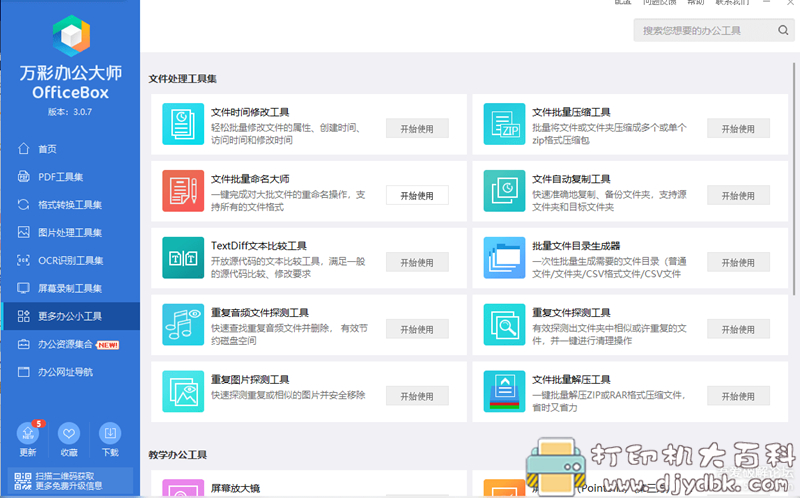Click 开始使用 for 批量文件目录生成器
The image size is (800, 498).
pyautogui.click(x=738, y=262)
